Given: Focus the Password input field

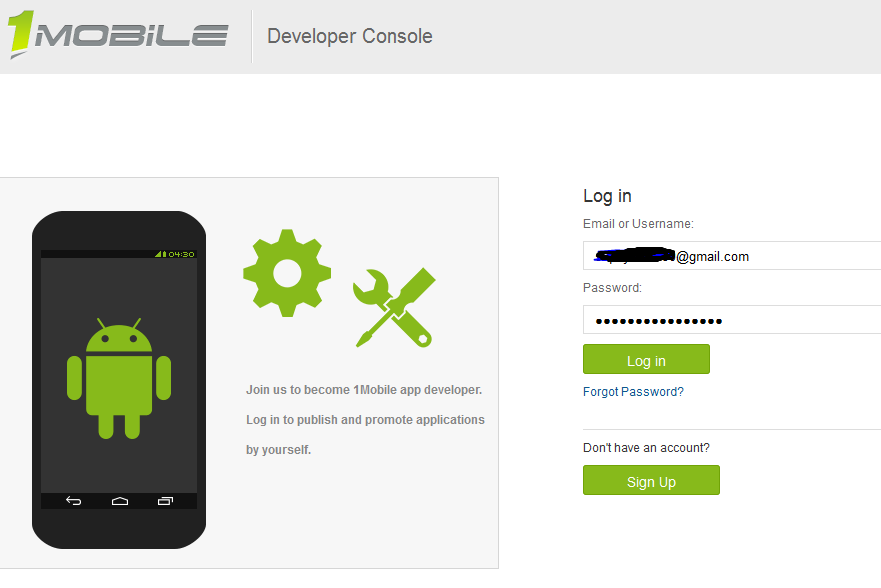Looking at the screenshot, I should pyautogui.click(x=732, y=320).
